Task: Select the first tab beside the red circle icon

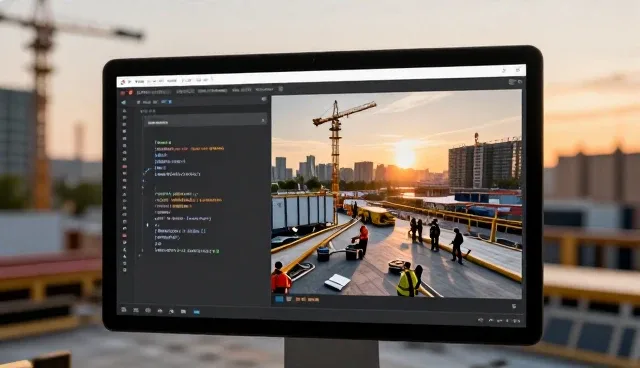Action: (x=154, y=92)
